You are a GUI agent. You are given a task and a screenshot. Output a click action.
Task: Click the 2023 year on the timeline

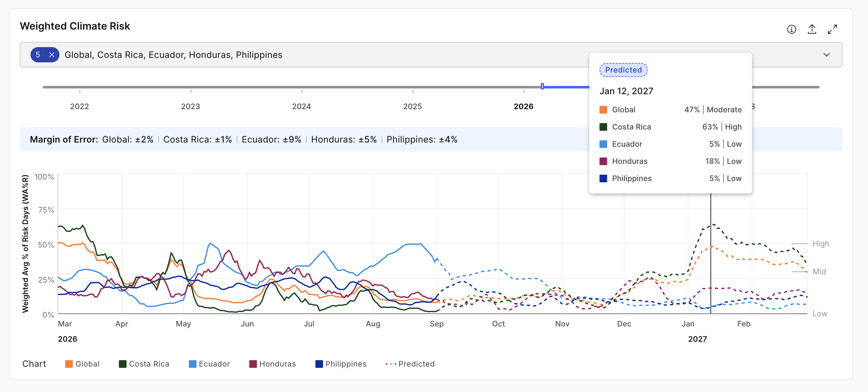(190, 106)
